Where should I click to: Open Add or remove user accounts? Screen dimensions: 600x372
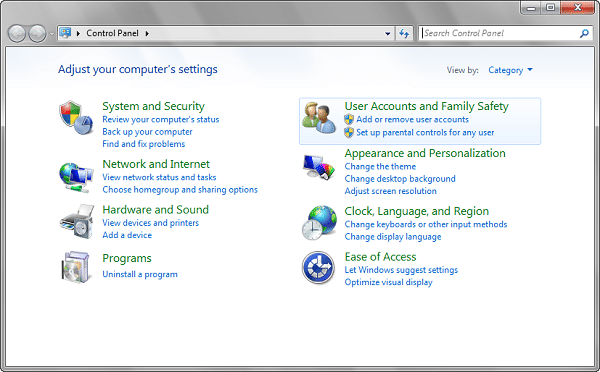(x=412, y=119)
